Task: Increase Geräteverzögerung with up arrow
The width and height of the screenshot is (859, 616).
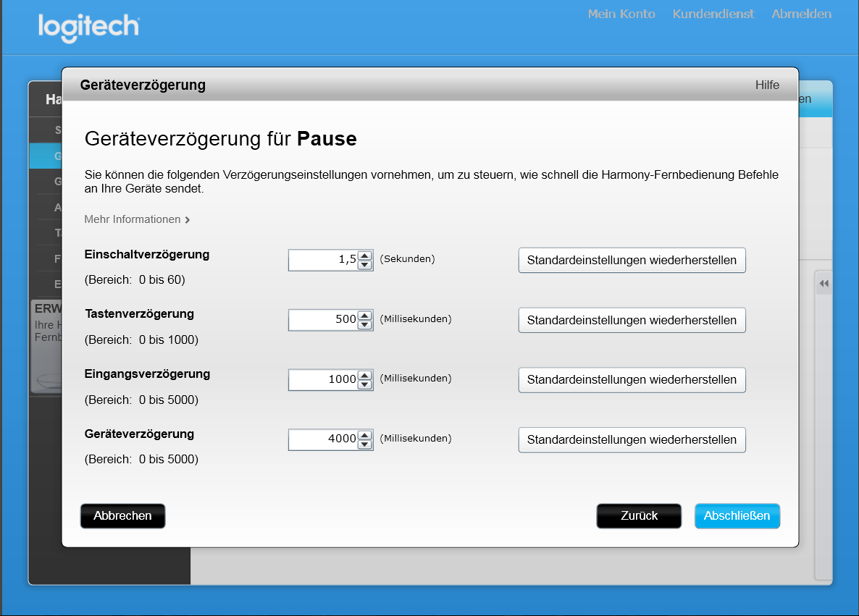Action: pyautogui.click(x=365, y=435)
